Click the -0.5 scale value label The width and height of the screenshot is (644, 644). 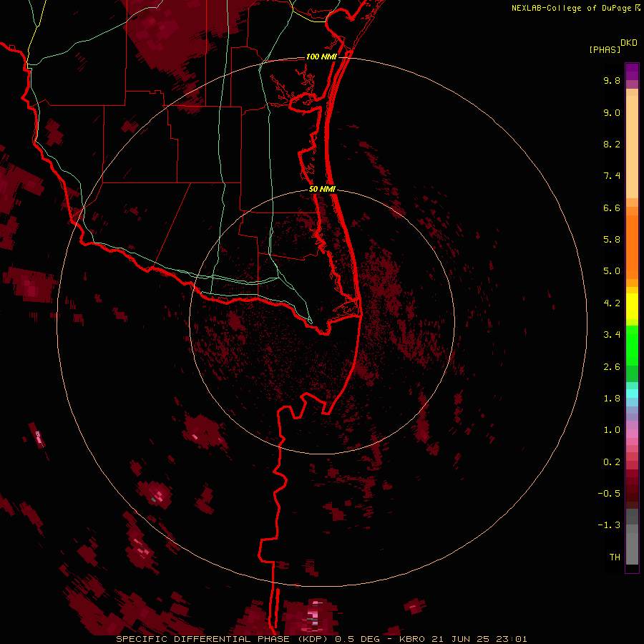[x=609, y=494]
